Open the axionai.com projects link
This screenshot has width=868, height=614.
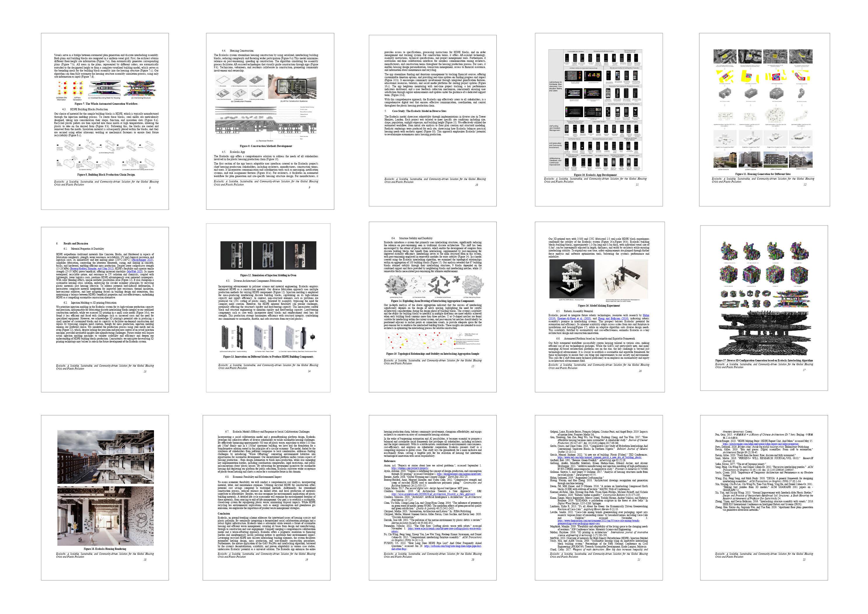click(x=410, y=468)
